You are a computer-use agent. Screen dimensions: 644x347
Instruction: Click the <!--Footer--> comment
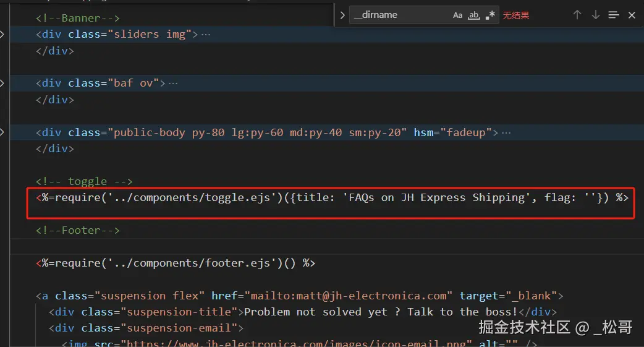tap(78, 230)
